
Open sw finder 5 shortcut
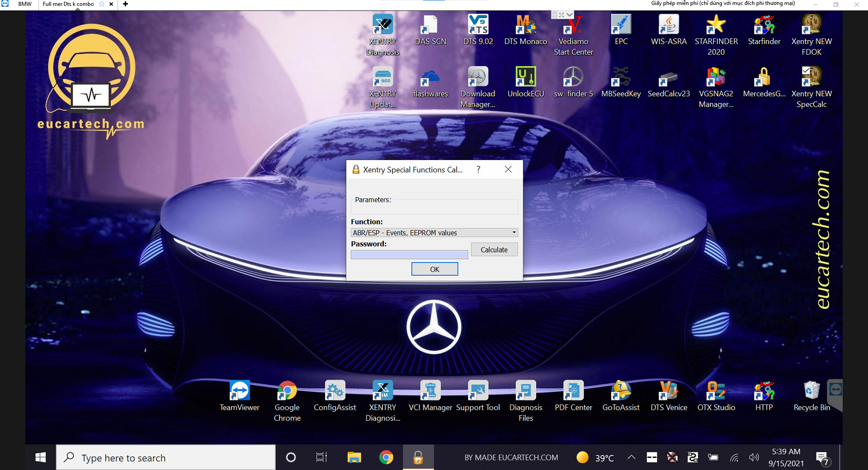(x=573, y=82)
